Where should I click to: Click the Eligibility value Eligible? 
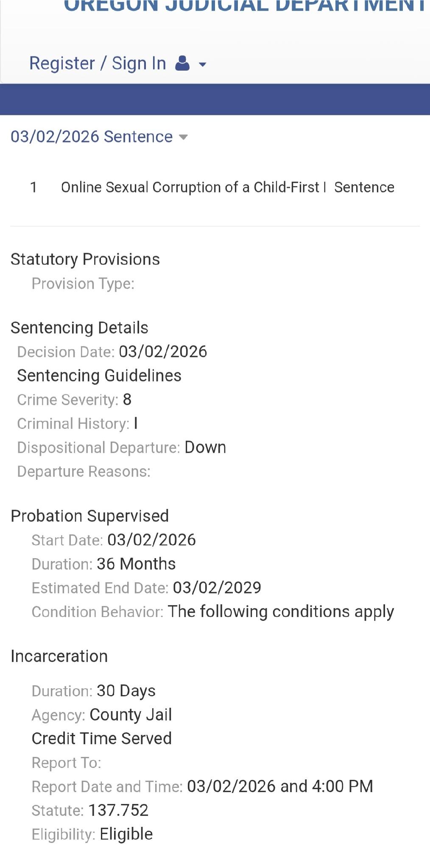pos(126,834)
